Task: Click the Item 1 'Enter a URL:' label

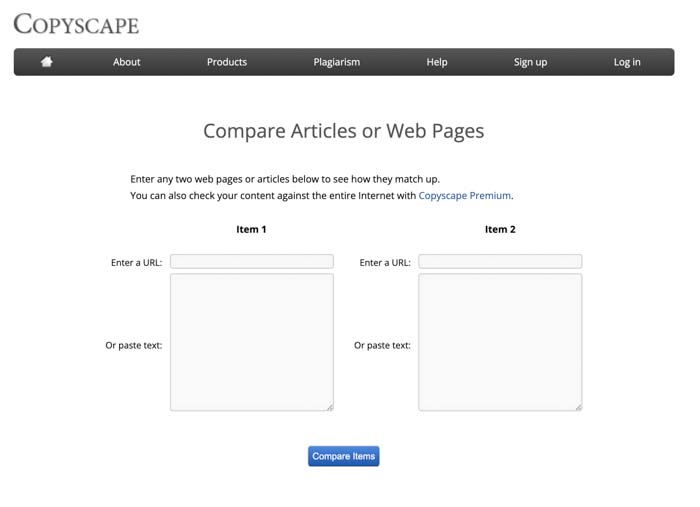Action: click(x=137, y=262)
